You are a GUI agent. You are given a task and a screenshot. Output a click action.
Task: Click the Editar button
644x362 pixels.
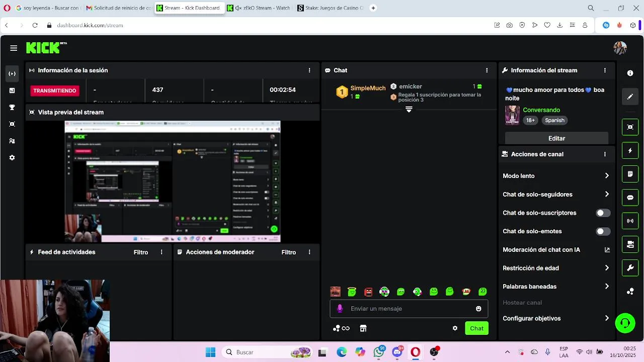556,138
